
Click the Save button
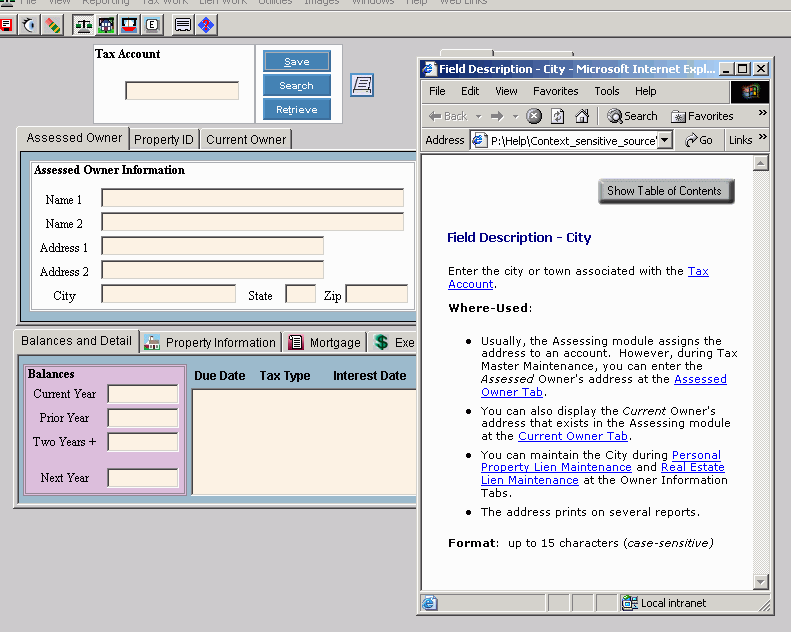[x=297, y=62]
